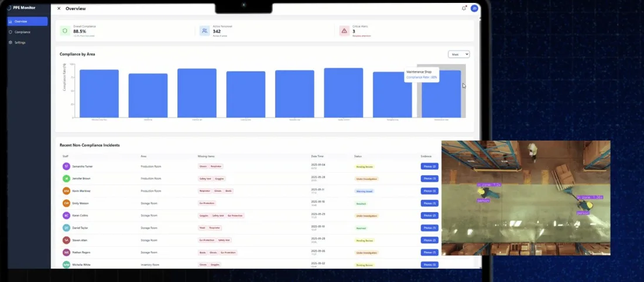View photos for Samantha Turner's incident

429,166
